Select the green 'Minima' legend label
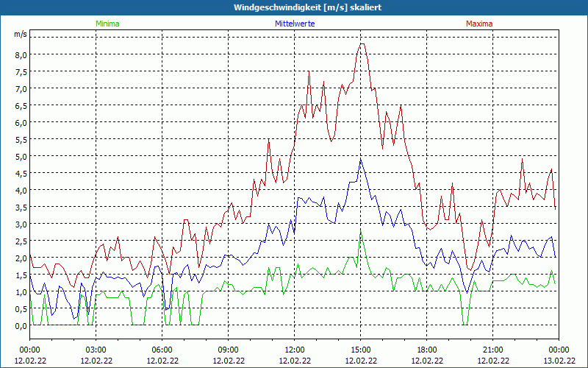This screenshot has width=588, height=368. pos(107,24)
